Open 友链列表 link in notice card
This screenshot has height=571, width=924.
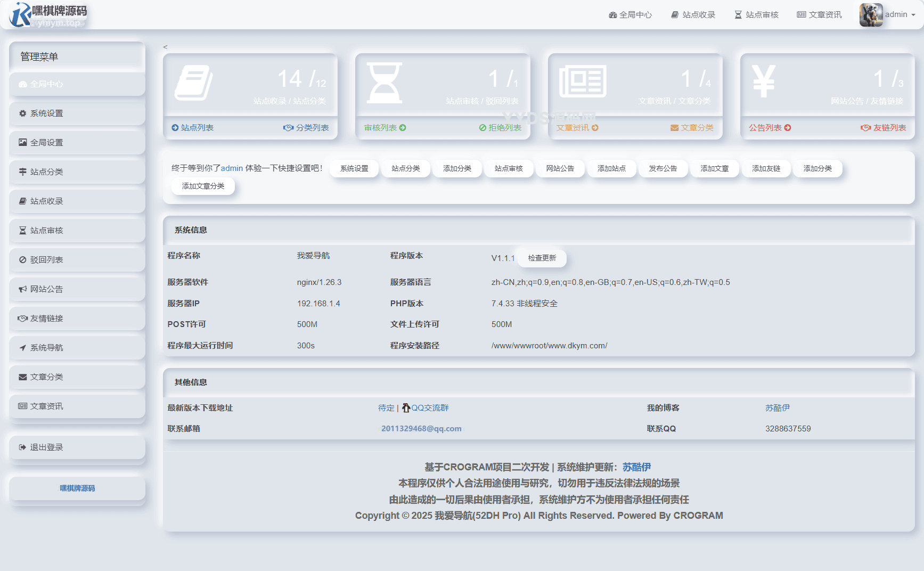(884, 128)
